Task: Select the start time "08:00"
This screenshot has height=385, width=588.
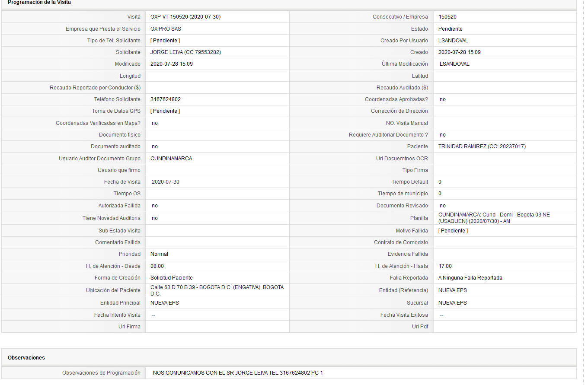Action: pos(157,266)
